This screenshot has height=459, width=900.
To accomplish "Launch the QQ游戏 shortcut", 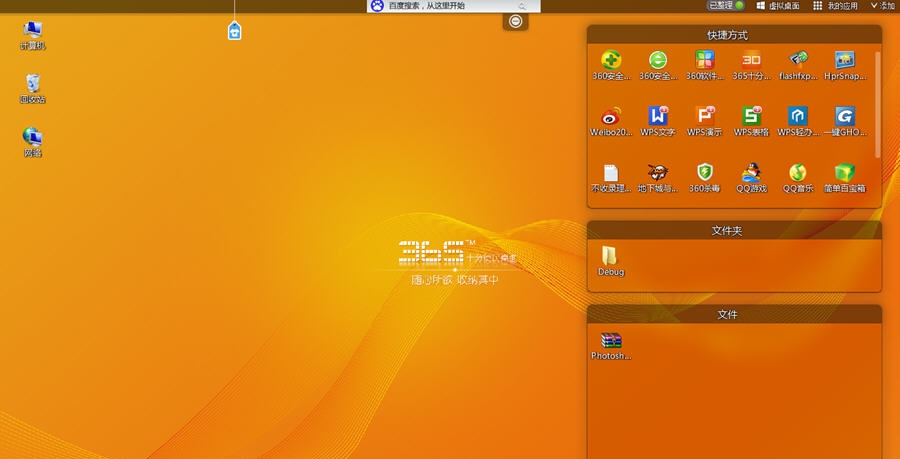I will pos(751,178).
